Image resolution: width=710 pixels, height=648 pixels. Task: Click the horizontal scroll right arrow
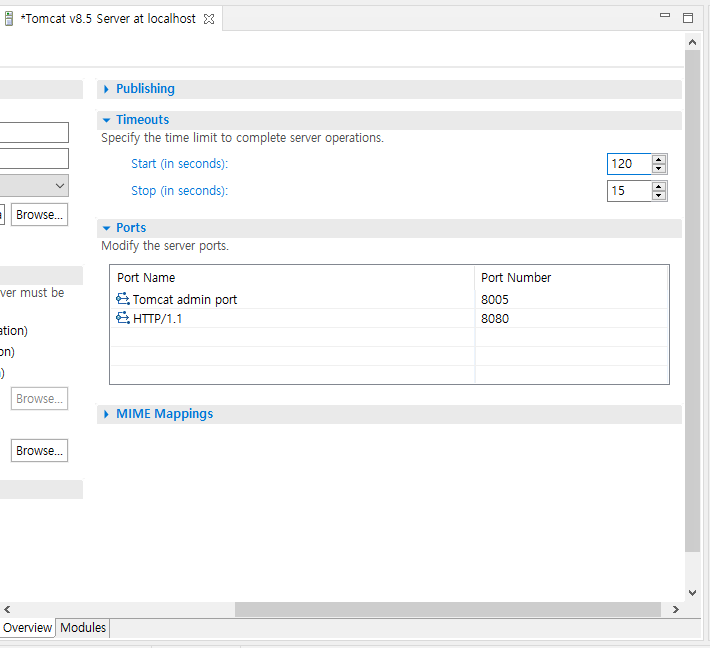pyautogui.click(x=676, y=610)
